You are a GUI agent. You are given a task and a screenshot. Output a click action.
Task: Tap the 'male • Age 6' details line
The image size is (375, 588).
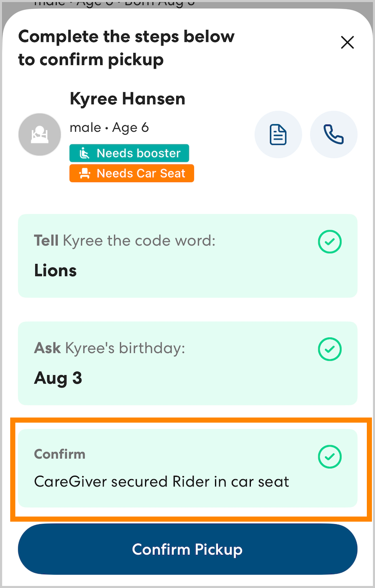pyautogui.click(x=109, y=128)
